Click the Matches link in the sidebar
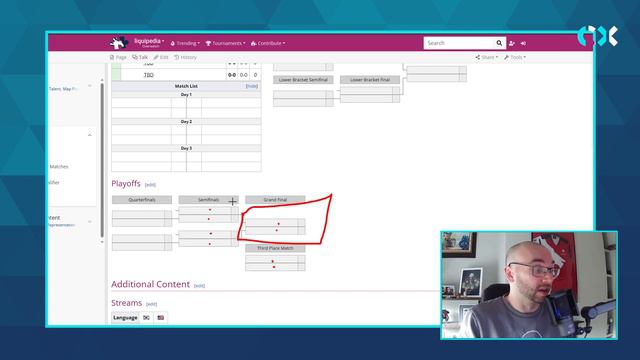This screenshot has width=640, height=360. (x=59, y=167)
